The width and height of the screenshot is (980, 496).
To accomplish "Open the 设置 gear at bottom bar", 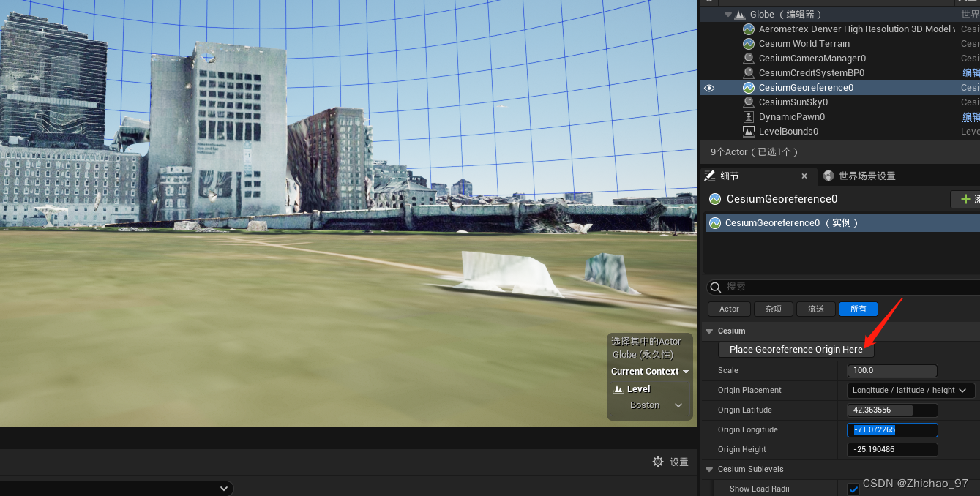I will click(658, 462).
